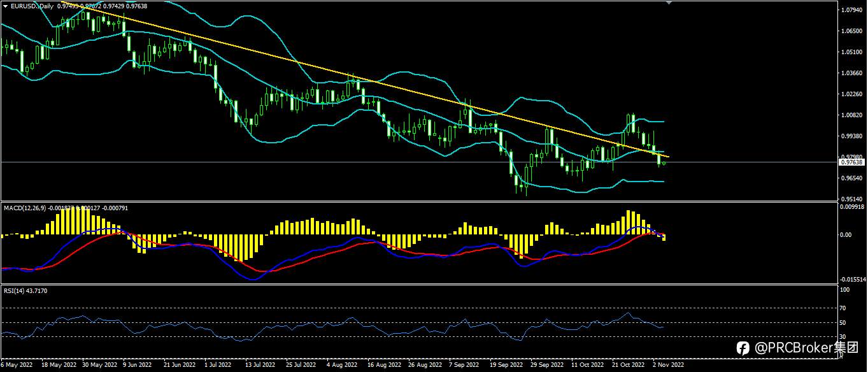
Task: Click the 7 Sep 2022 date label
Action: click(x=464, y=366)
